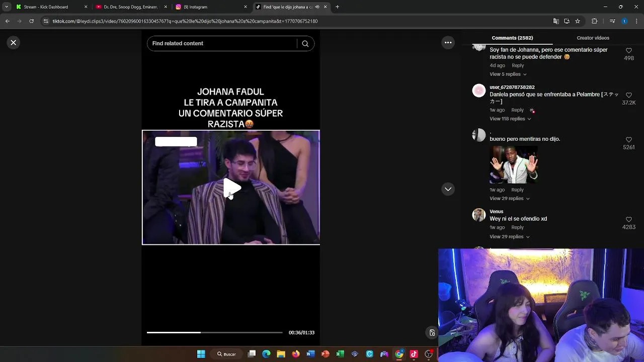Open TikTok app from the taskbar
Screen dimensions: 644x362
tap(414, 354)
